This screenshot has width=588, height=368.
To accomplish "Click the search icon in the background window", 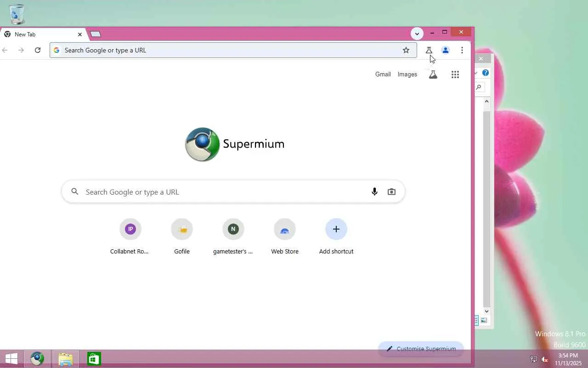I will tap(479, 87).
